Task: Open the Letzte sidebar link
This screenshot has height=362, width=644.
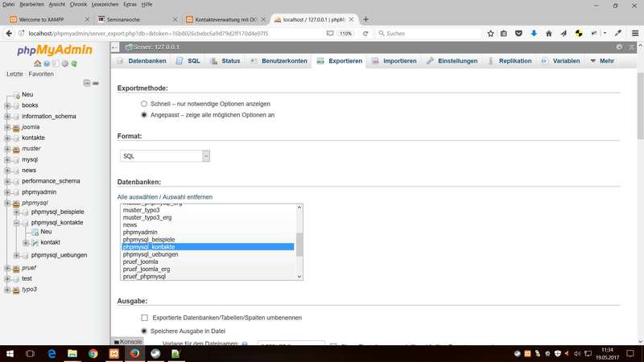Action: [x=14, y=74]
